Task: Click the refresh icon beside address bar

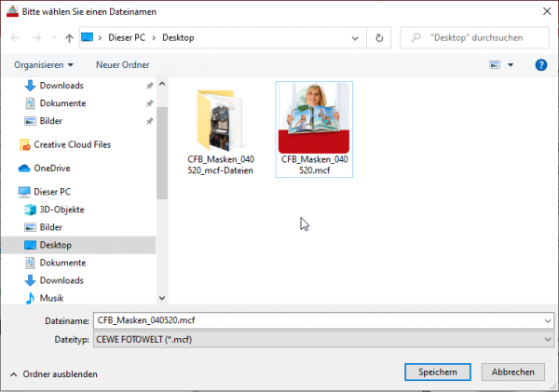Action: 379,38
